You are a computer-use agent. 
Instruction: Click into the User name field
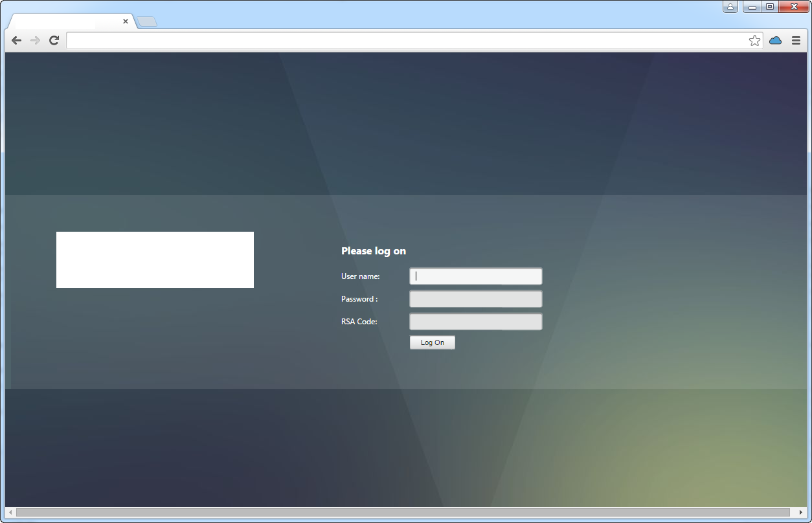point(476,276)
